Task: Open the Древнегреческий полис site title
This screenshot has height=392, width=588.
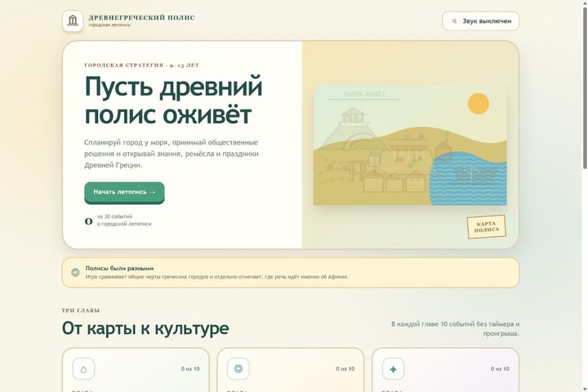Action: [x=142, y=18]
